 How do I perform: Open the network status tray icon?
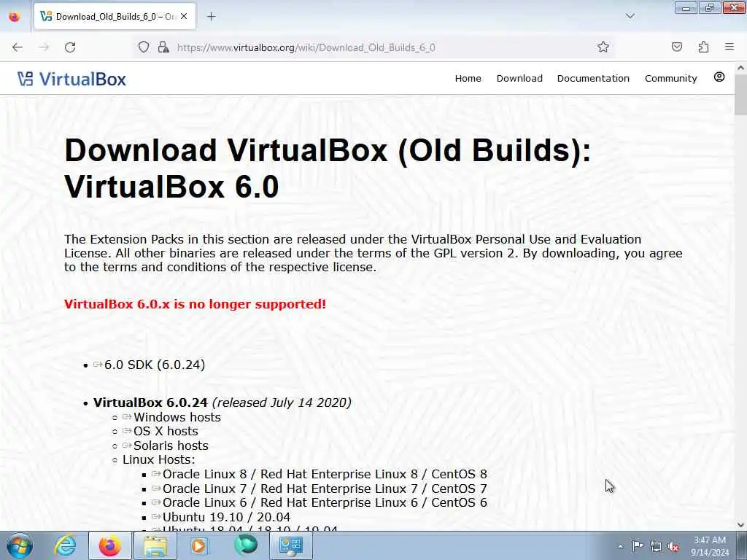tap(656, 547)
